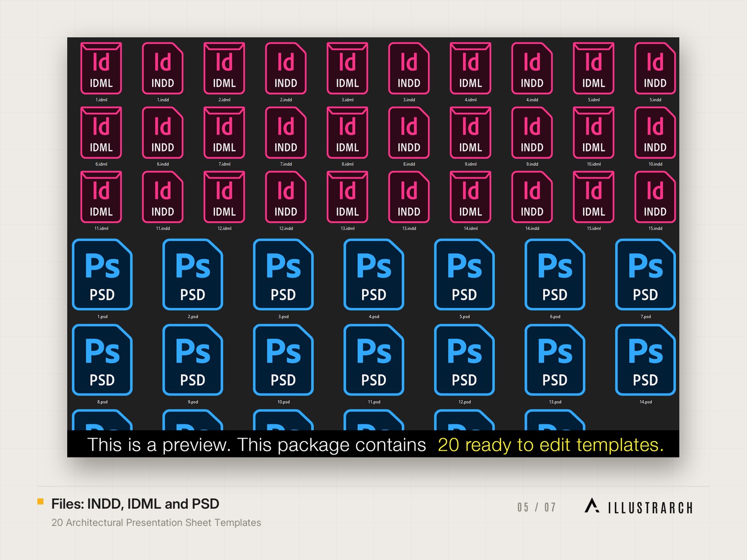Select the 12.indd file icon
The height and width of the screenshot is (560, 747).
pyautogui.click(x=286, y=197)
